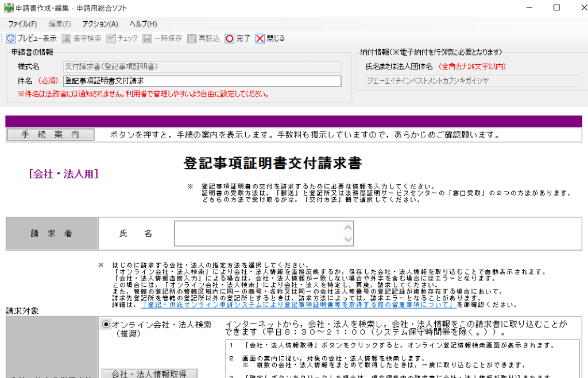Open the ファイル(F) menu
Image resolution: width=588 pixels, height=378 pixels.
[22, 24]
